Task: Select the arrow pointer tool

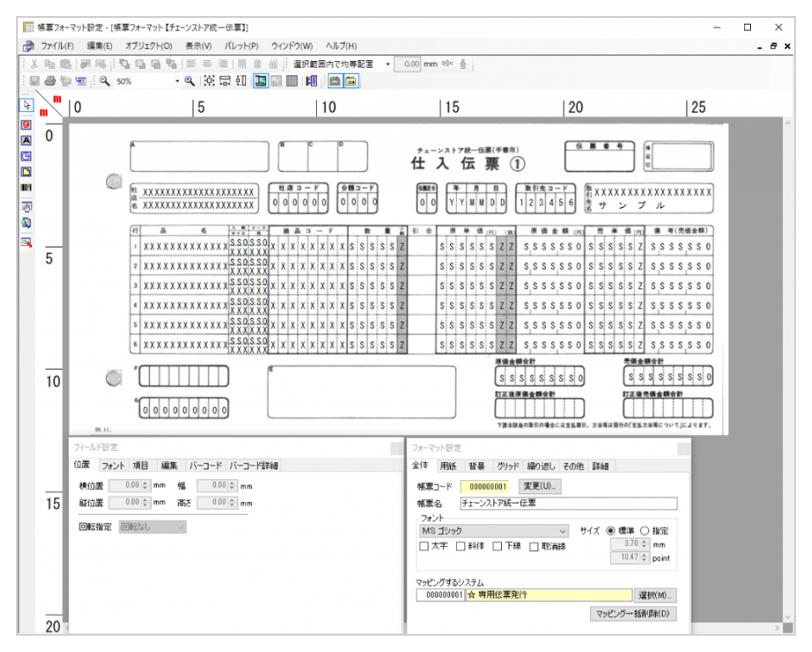Action: coord(26,105)
